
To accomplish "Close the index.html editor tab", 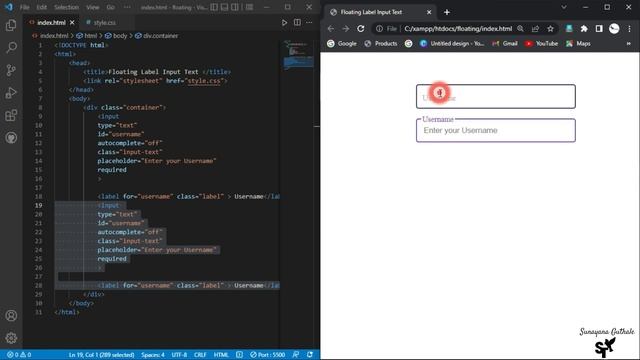I will tap(72, 22).
